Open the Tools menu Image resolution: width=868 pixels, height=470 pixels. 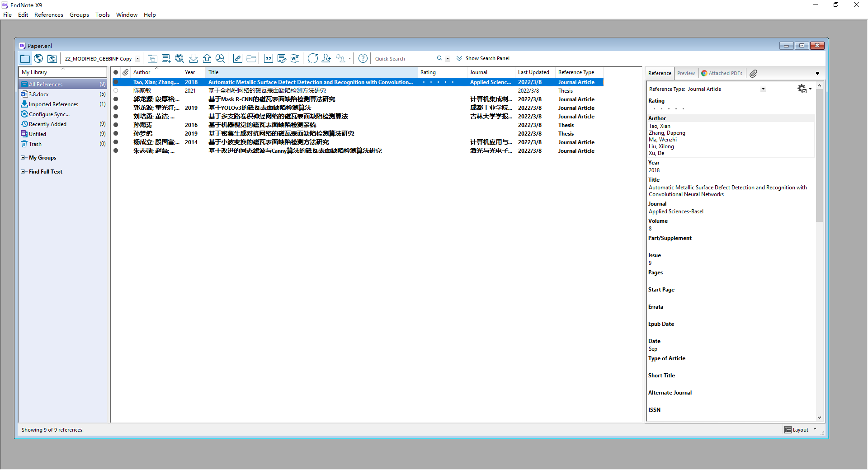tap(103, 15)
